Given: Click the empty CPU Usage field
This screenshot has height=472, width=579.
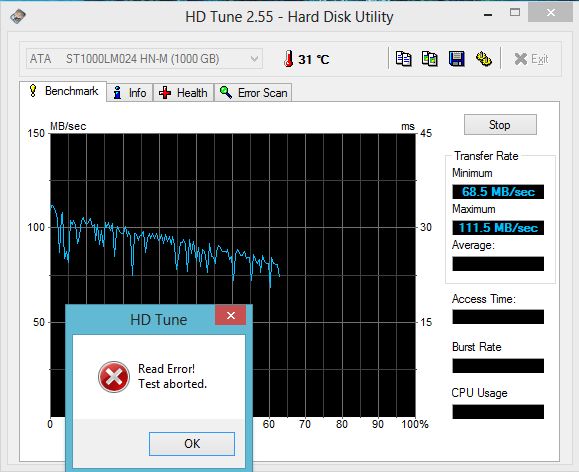Looking at the screenshot, I should (498, 412).
